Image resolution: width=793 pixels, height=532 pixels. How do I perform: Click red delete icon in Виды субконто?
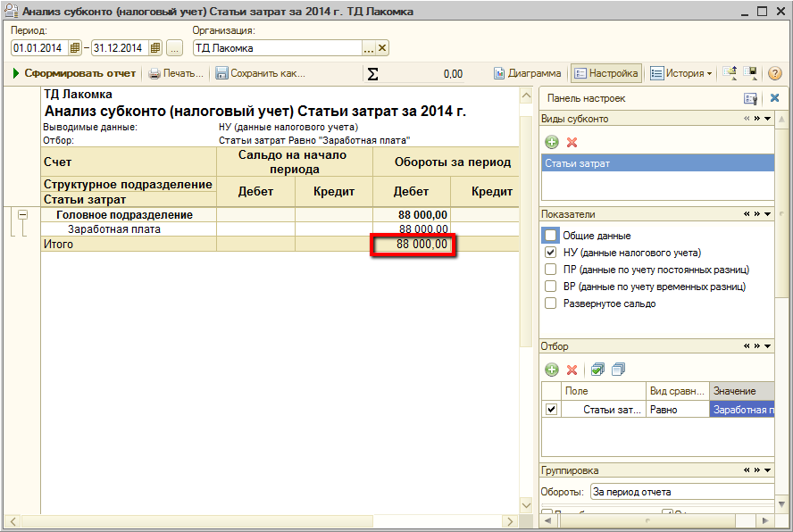click(x=572, y=142)
